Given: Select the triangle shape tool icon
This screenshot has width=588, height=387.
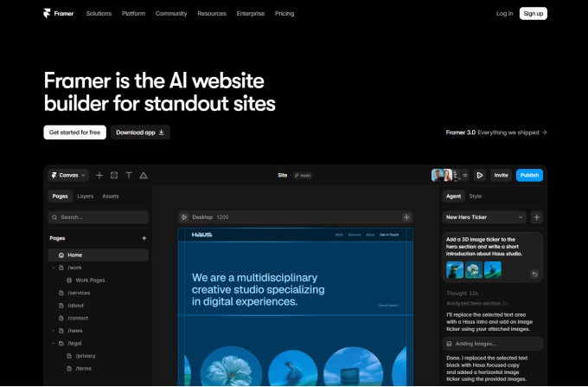Looking at the screenshot, I should (x=144, y=175).
